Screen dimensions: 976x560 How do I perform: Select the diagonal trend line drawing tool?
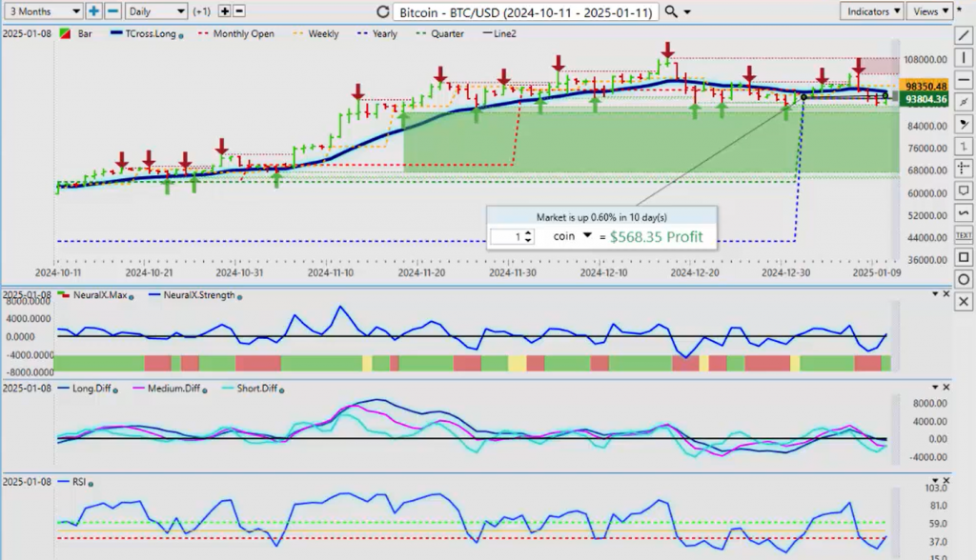click(964, 35)
